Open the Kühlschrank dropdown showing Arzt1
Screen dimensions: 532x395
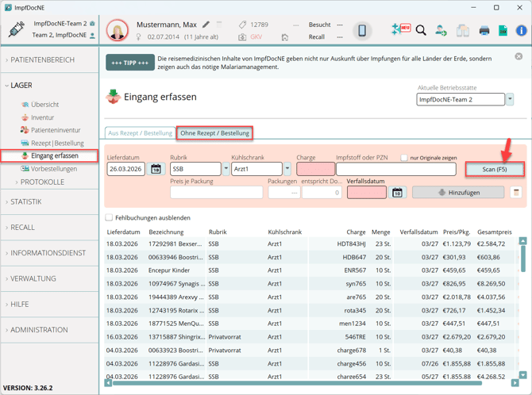pyautogui.click(x=287, y=169)
